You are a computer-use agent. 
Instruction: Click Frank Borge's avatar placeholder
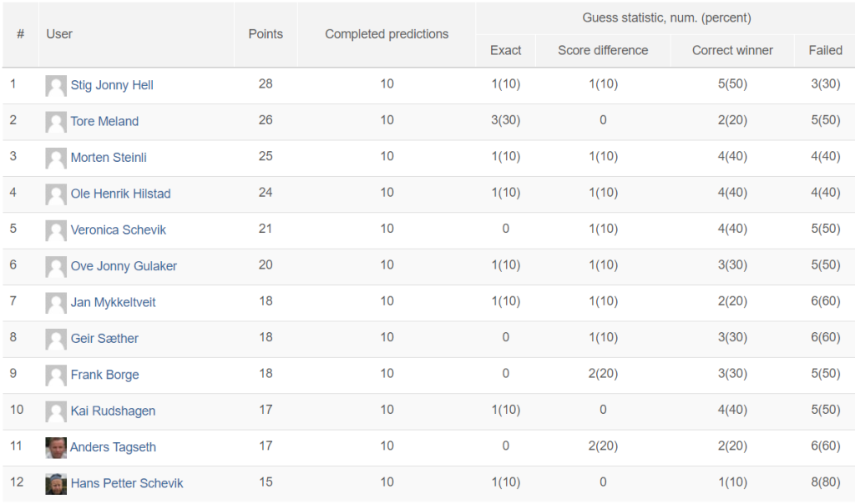[x=56, y=375]
